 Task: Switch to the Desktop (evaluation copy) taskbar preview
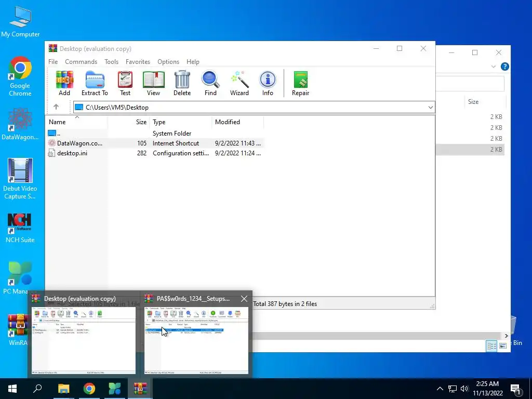pyautogui.click(x=84, y=334)
